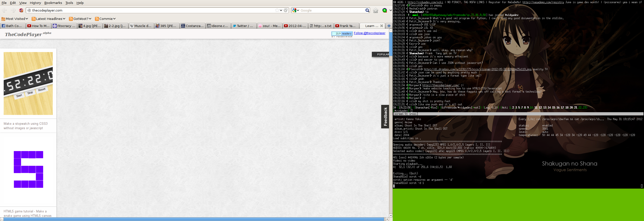644x221 pixels.
Task: Bookmark this page with the star icon
Action: coord(277,10)
